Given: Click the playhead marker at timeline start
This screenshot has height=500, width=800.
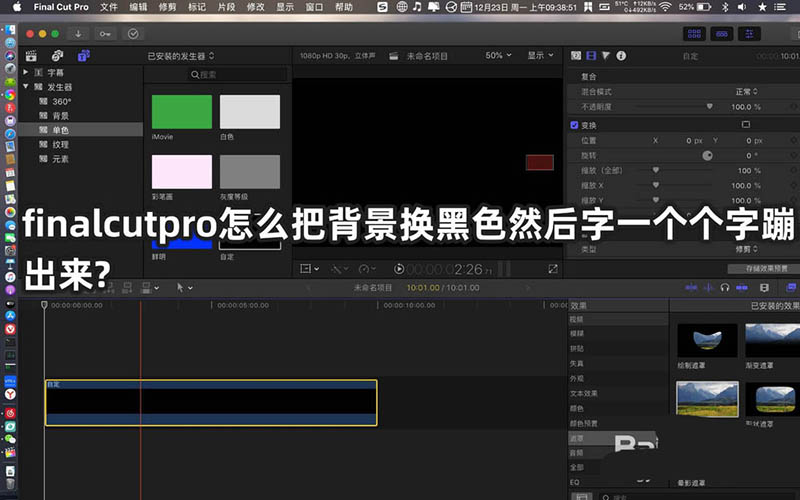Looking at the screenshot, I should pos(44,305).
